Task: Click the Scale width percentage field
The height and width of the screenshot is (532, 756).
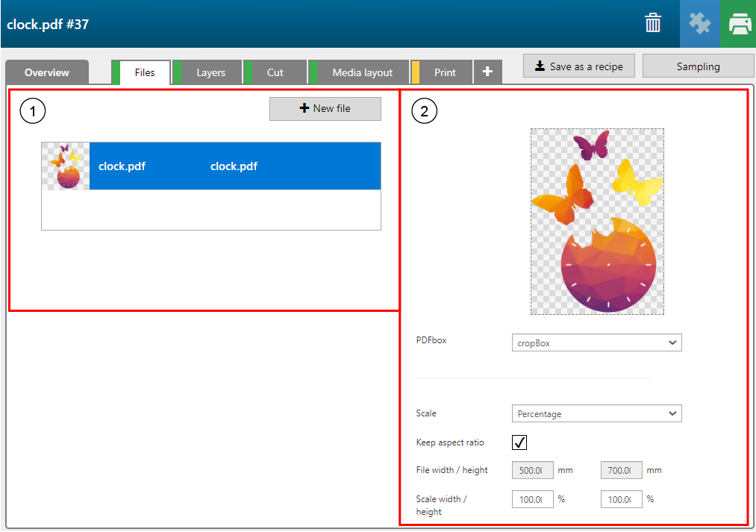Action: point(532,499)
